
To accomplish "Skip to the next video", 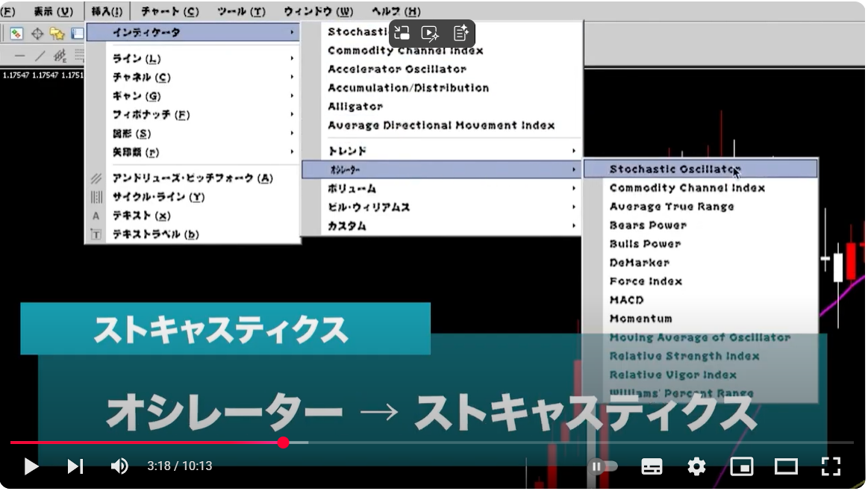I will click(75, 466).
